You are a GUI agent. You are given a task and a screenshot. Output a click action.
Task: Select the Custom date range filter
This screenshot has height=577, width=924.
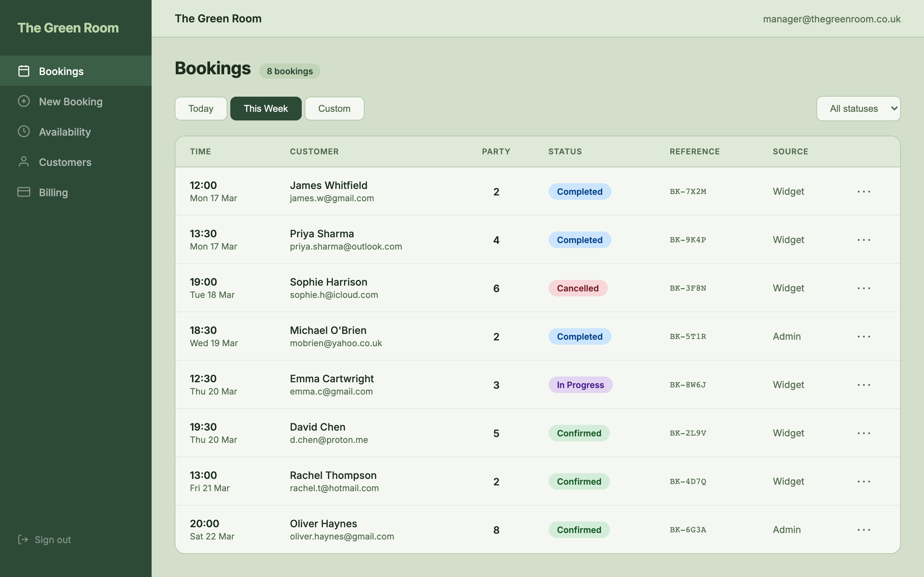click(x=334, y=109)
